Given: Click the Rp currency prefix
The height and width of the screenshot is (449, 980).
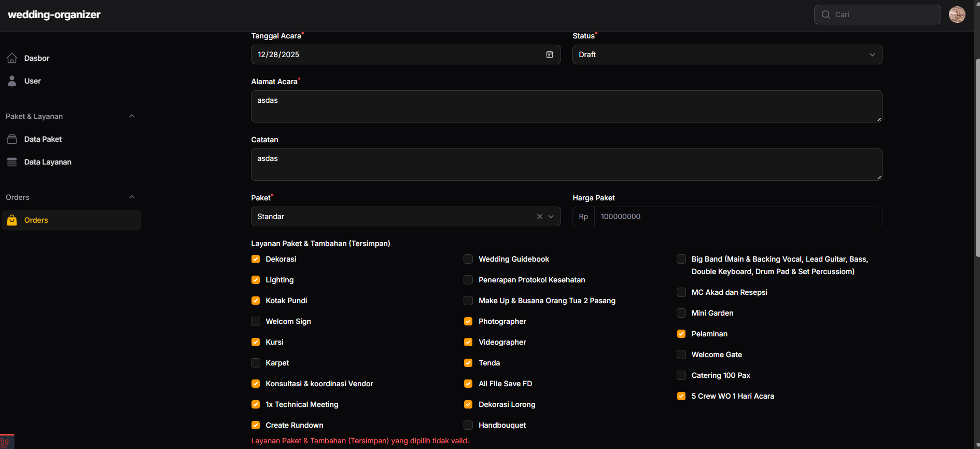Looking at the screenshot, I should tap(583, 216).
